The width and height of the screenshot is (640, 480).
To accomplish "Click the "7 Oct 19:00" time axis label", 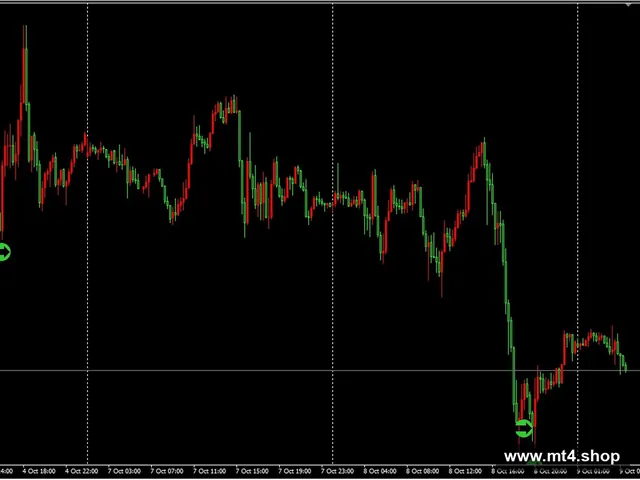I will [294, 471].
